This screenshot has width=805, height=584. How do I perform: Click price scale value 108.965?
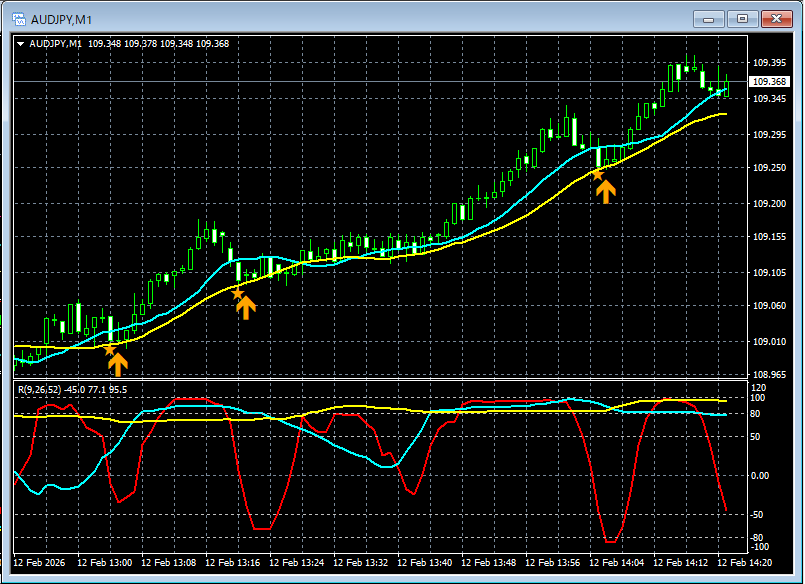[769, 375]
